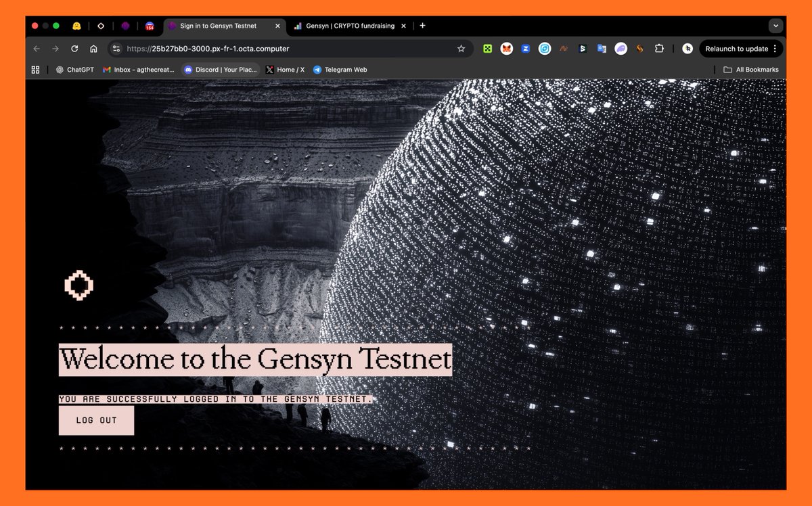Viewport: 812px width, 506px height.
Task: Open the Telegram Web bookmark
Action: 340,70
